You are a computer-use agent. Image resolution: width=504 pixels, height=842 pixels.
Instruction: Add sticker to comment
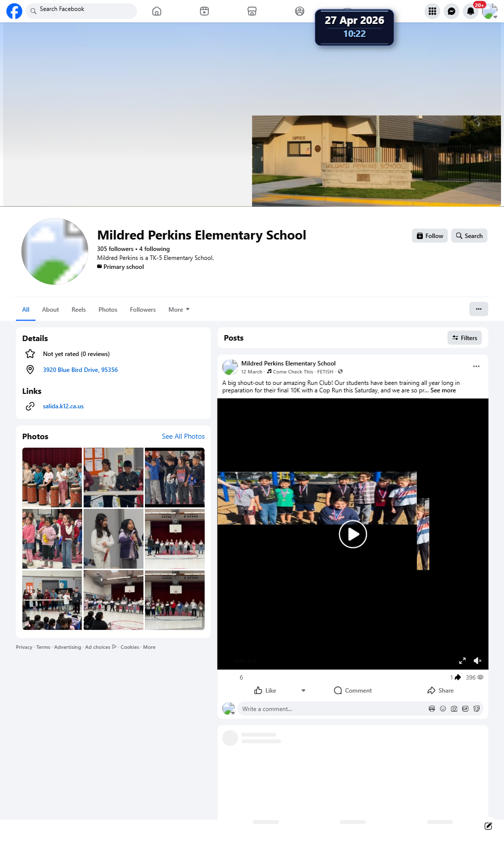pyautogui.click(x=477, y=709)
